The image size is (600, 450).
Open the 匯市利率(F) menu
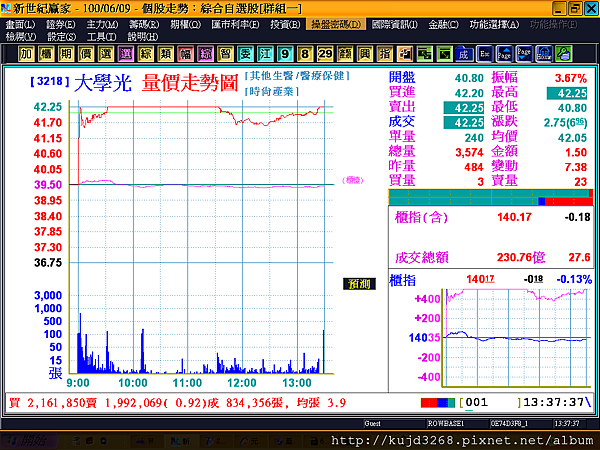click(235, 25)
